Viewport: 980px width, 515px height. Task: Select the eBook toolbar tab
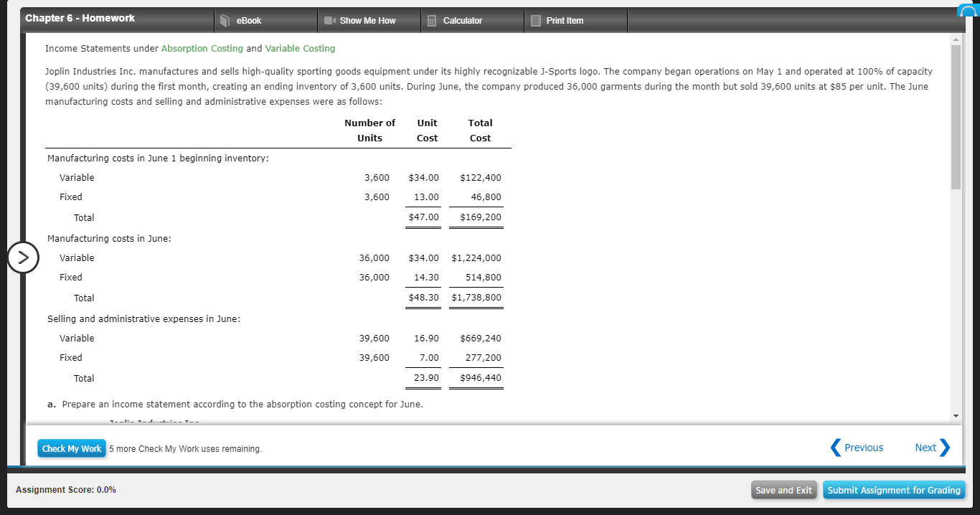coord(265,21)
